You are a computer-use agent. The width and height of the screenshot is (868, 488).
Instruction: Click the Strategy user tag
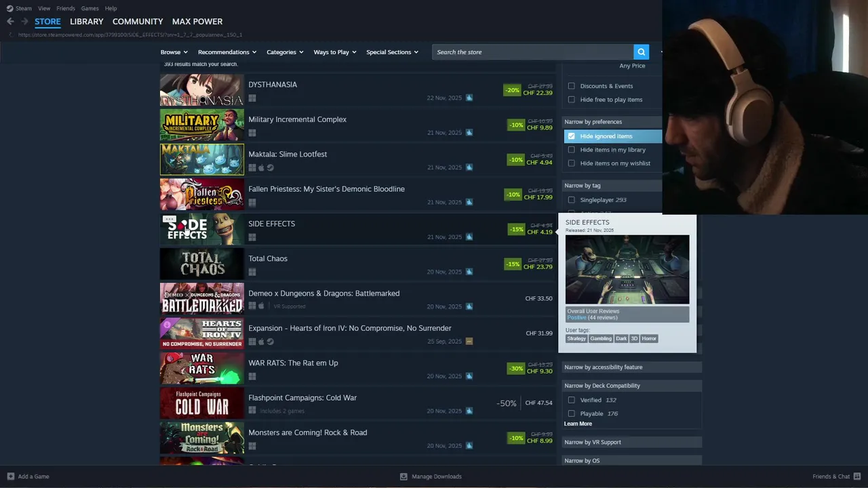(576, 338)
